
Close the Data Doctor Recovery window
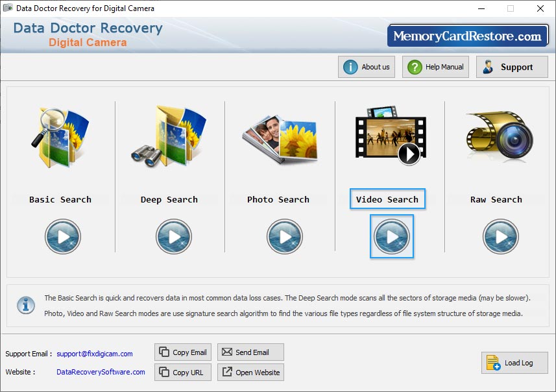[x=540, y=8]
